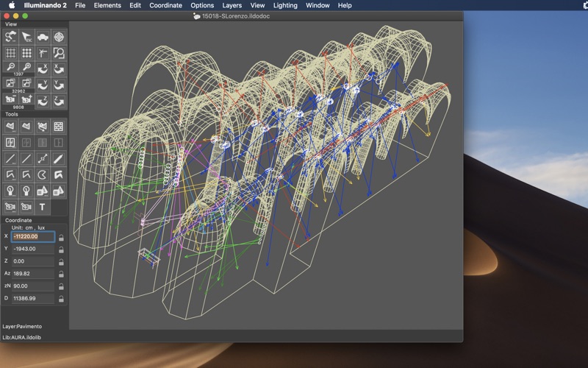
Task: Toggle the X coordinate lock
Action: point(61,237)
